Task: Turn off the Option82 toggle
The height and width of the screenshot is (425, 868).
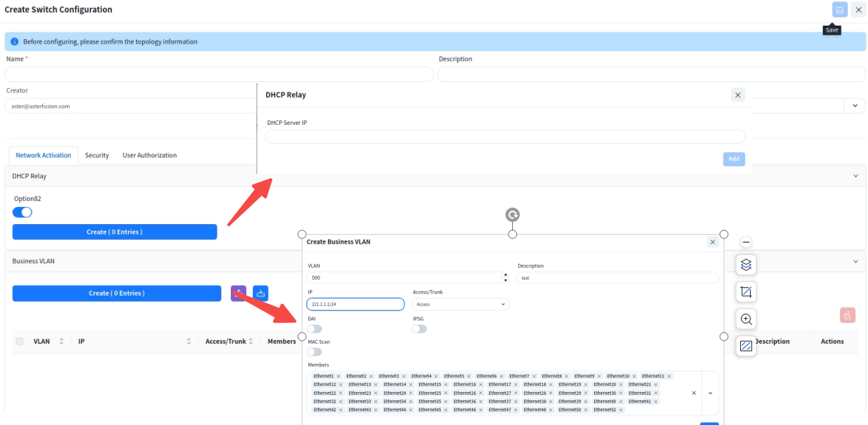Action: (23, 212)
